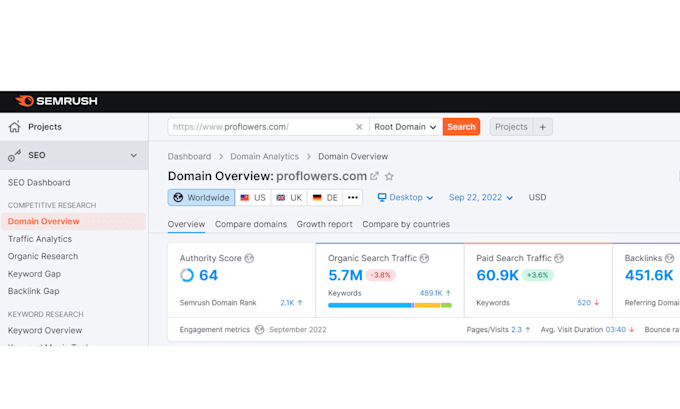Switch to Compare by countries tab
This screenshot has width=680, height=409.
[406, 224]
